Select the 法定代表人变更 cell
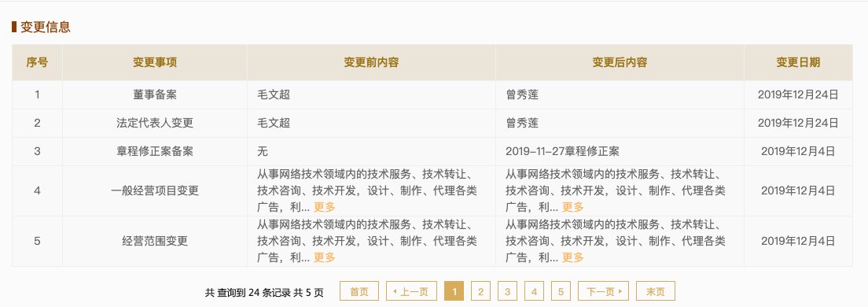Viewport: 868px width, 307px height. coord(154,123)
